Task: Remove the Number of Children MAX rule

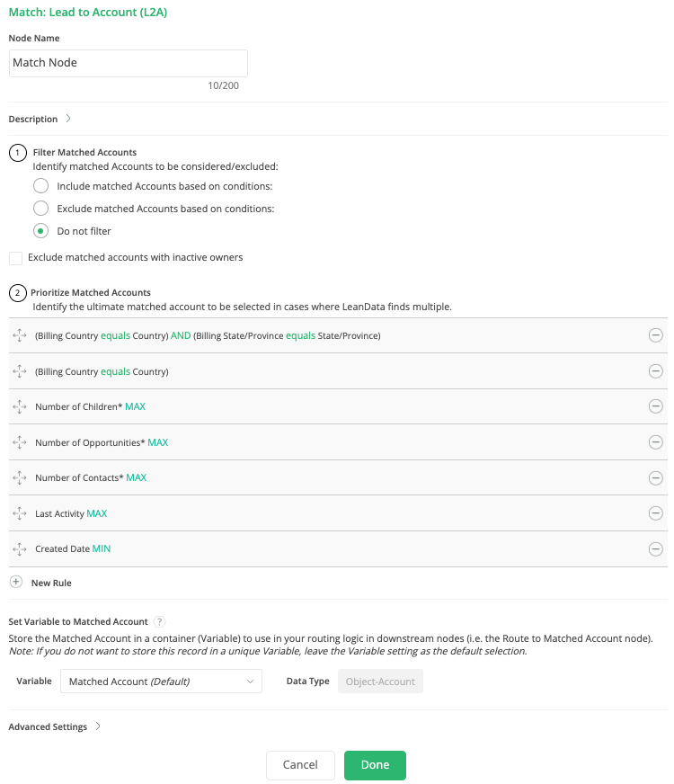Action: click(656, 406)
